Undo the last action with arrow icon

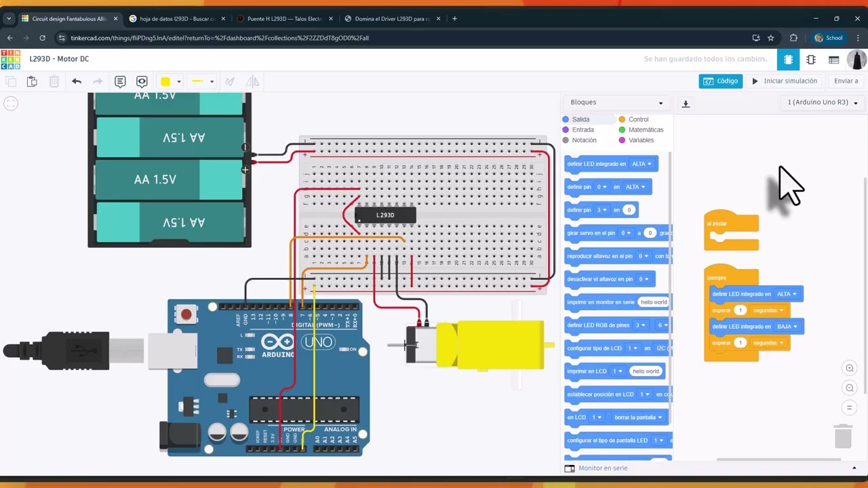pos(77,81)
